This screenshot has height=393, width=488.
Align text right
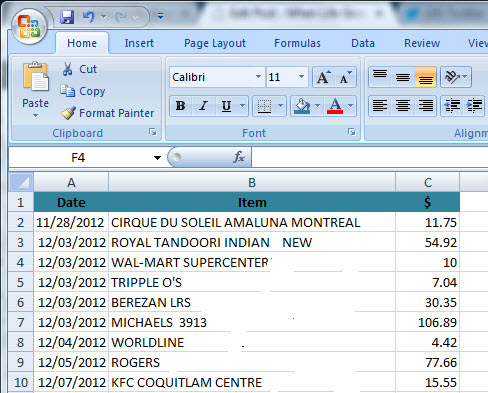[425, 106]
